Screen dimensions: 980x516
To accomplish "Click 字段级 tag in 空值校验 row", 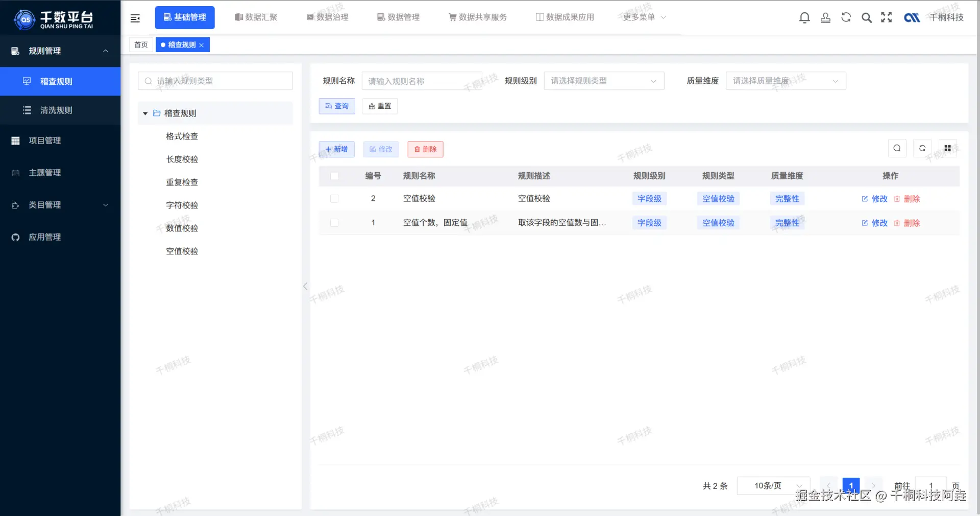I will [x=649, y=199].
